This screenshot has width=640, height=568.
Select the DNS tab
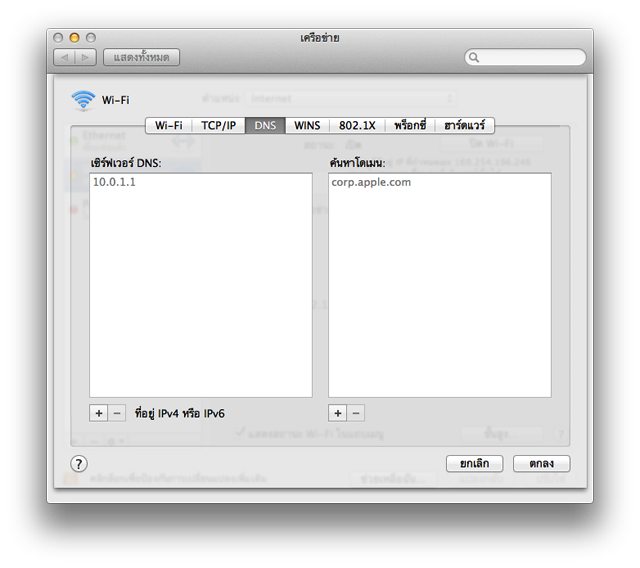265,126
